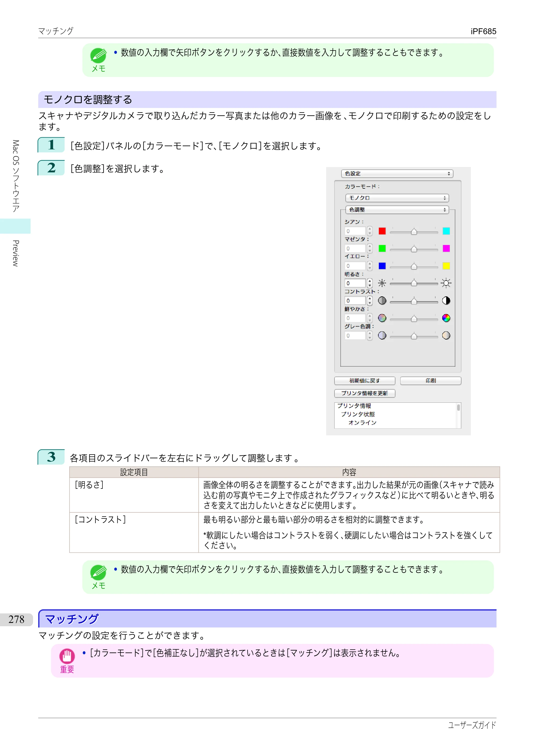Select オンライン in the info list
Screen dimensions: 535x756
(362, 422)
